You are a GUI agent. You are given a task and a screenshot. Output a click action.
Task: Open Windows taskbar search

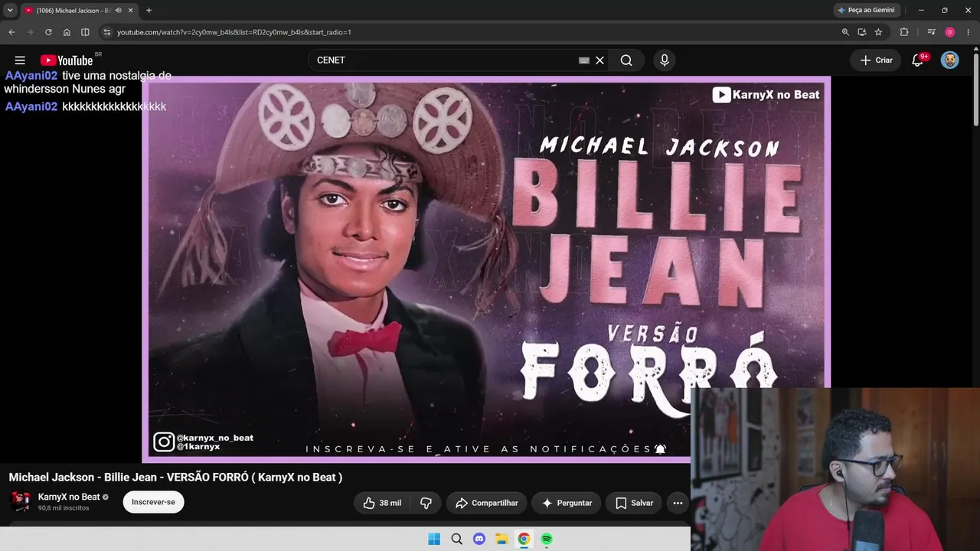[457, 539]
